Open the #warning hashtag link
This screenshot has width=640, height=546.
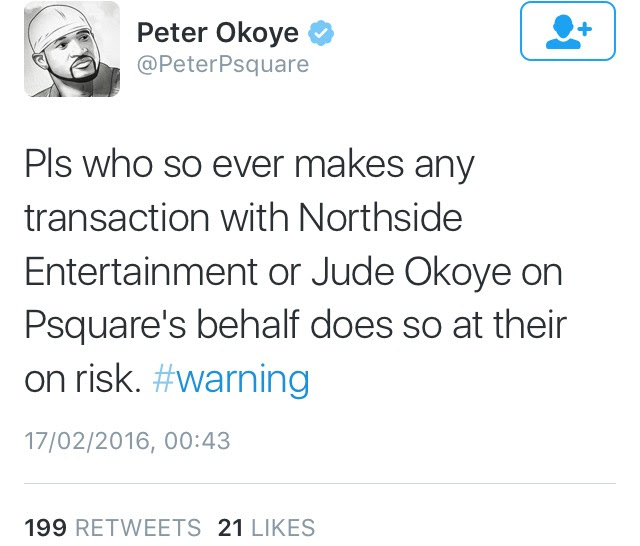point(231,379)
